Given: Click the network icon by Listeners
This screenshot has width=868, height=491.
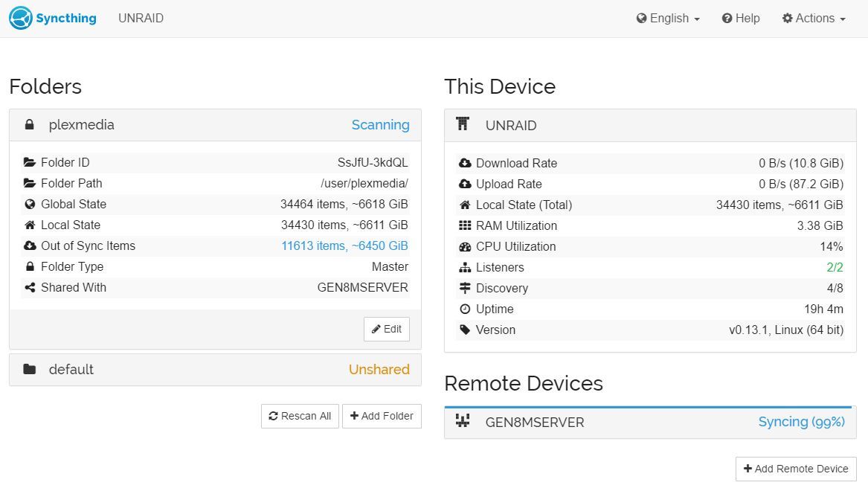Looking at the screenshot, I should pos(465,267).
